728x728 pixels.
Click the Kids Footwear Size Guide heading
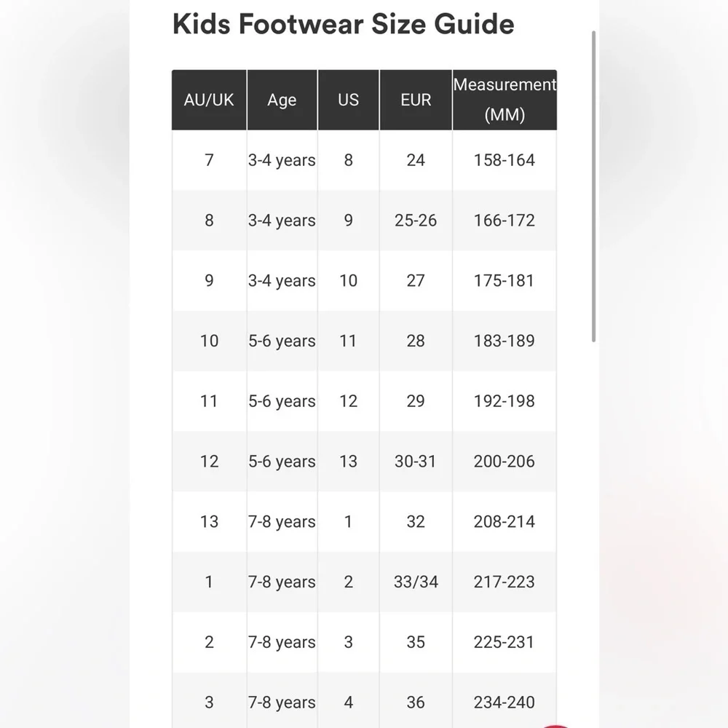[343, 24]
